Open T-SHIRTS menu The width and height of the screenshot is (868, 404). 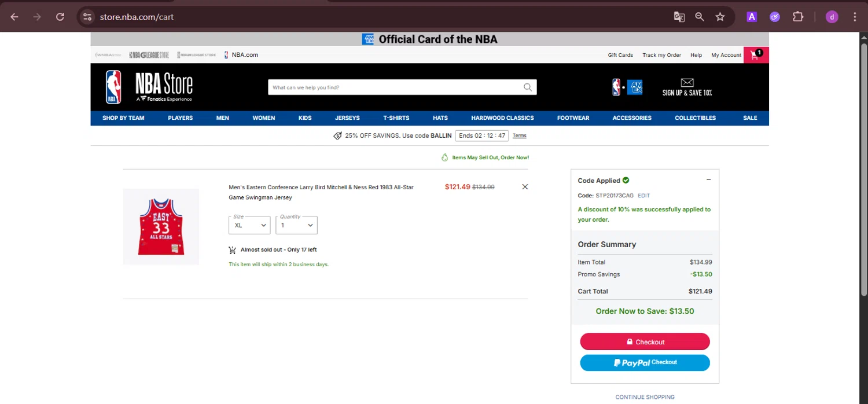click(396, 118)
